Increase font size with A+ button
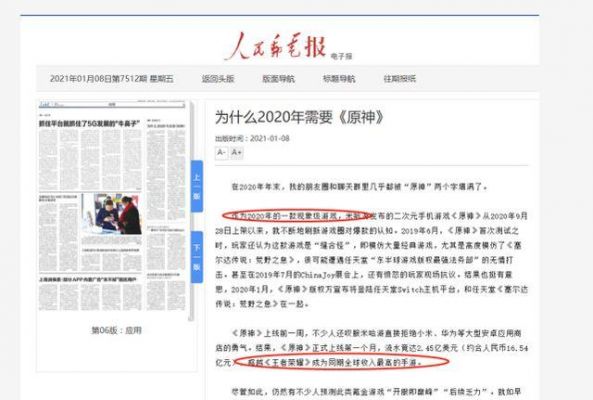Screen dimensions: 593x400 pyautogui.click(x=236, y=152)
